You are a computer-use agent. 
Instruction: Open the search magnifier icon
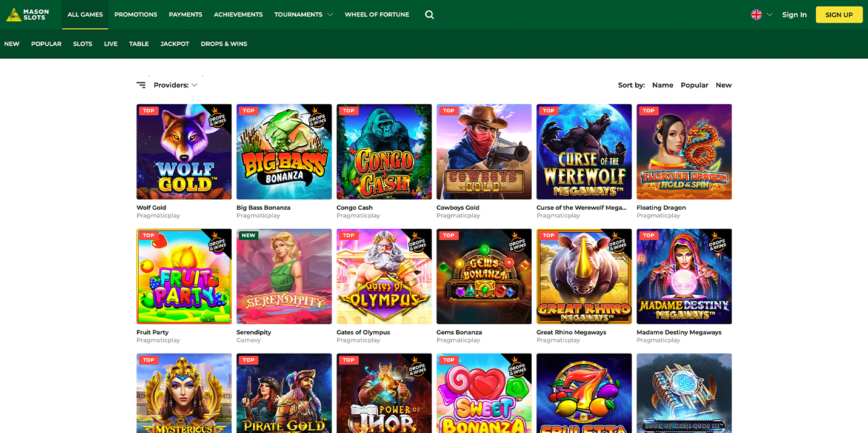pyautogui.click(x=429, y=15)
